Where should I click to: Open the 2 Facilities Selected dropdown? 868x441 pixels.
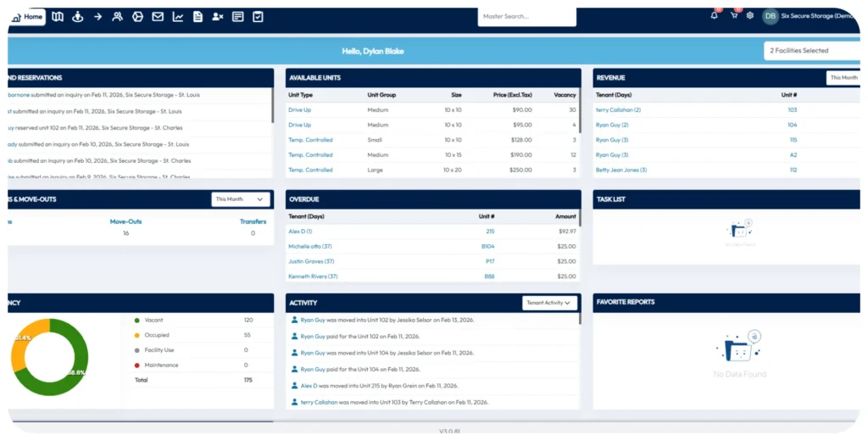(x=811, y=50)
